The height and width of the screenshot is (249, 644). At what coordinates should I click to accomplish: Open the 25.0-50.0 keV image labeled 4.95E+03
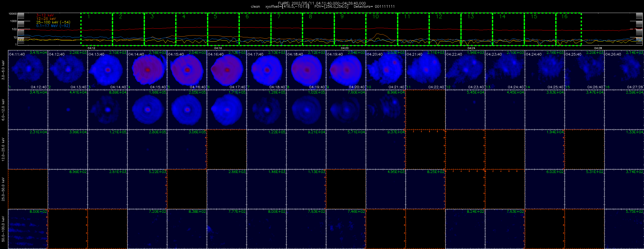pos(386,189)
